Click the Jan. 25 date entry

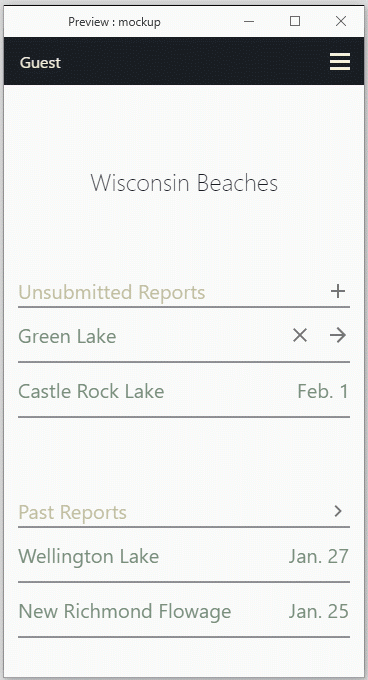319,611
